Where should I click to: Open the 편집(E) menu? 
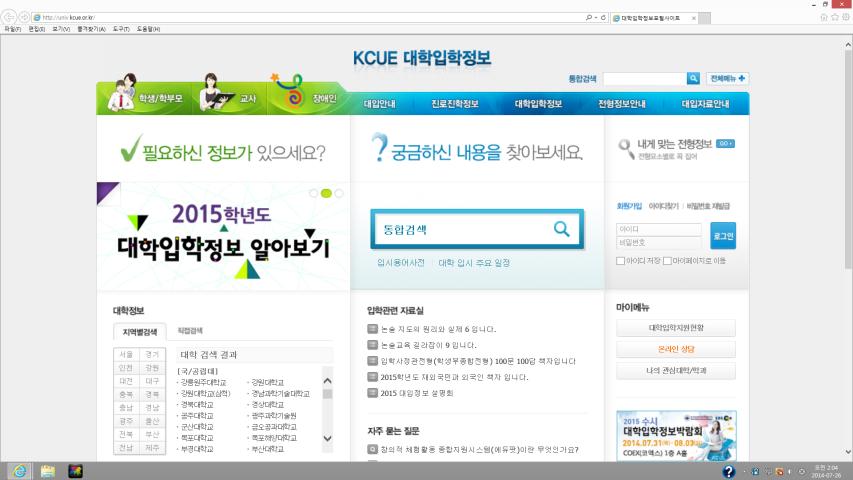tap(36, 29)
